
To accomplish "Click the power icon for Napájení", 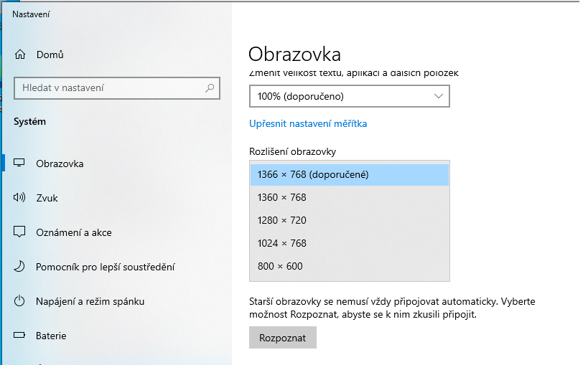I will [20, 301].
